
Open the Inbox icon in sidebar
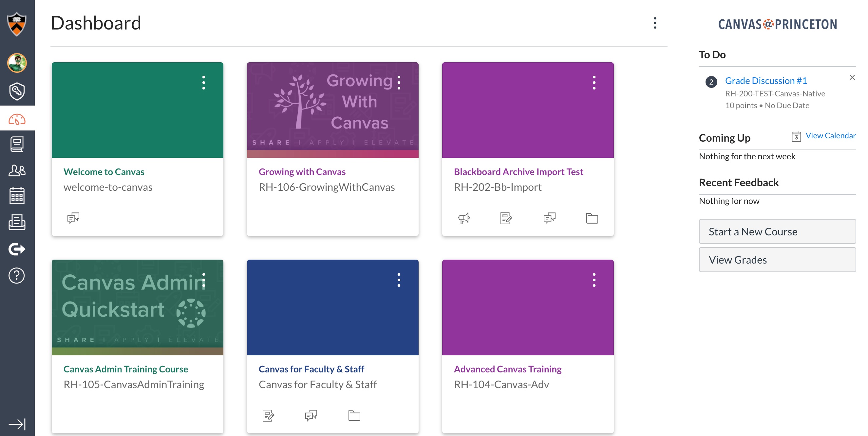point(17,222)
